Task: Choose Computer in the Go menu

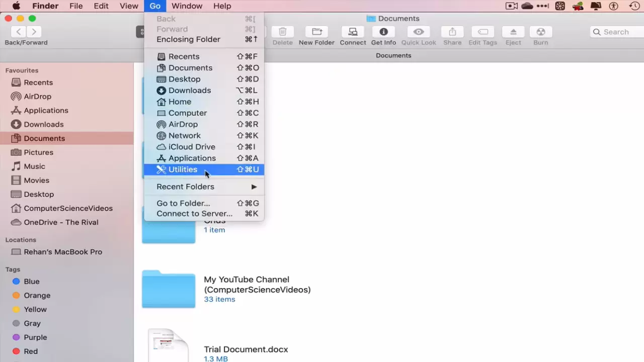Action: (x=204, y=113)
